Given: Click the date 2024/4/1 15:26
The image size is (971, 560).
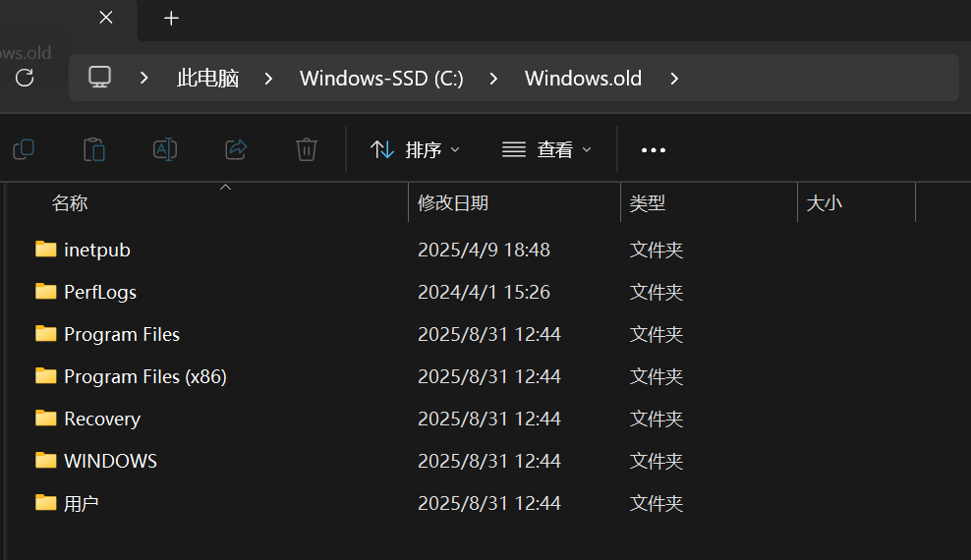Looking at the screenshot, I should 484,292.
